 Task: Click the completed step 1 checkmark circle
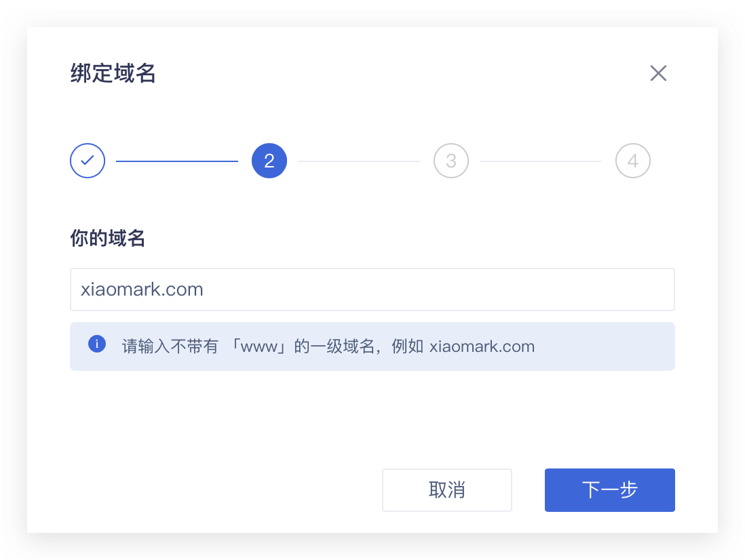click(x=88, y=161)
